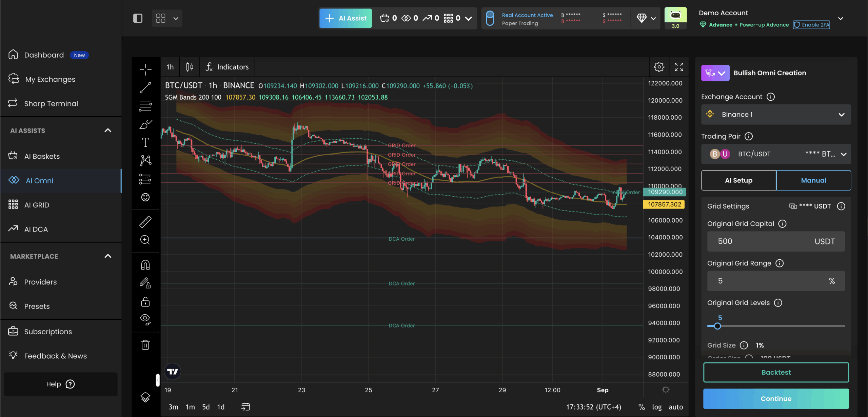The width and height of the screenshot is (868, 417).
Task: Click the trash remove drawings icon
Action: (145, 345)
